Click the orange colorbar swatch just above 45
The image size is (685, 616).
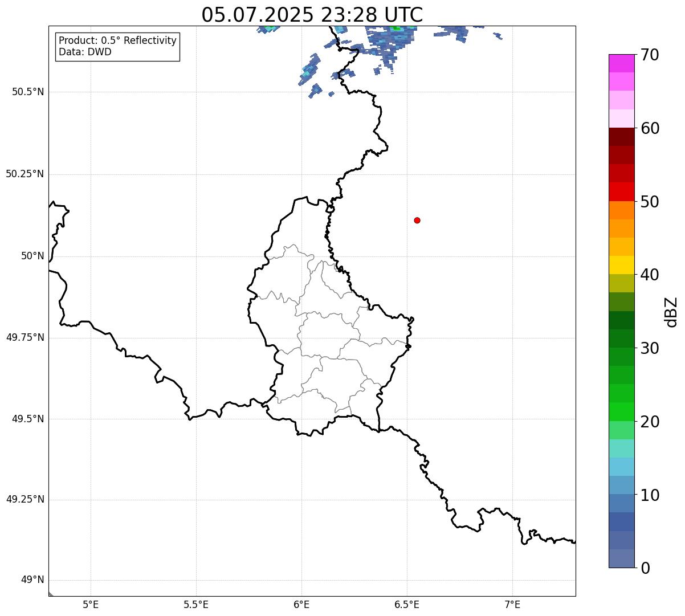[622, 229]
